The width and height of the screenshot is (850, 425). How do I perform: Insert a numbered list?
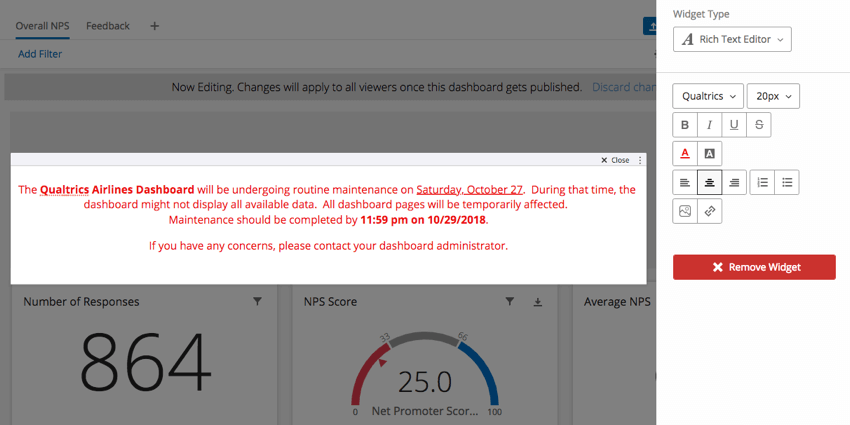(762, 182)
